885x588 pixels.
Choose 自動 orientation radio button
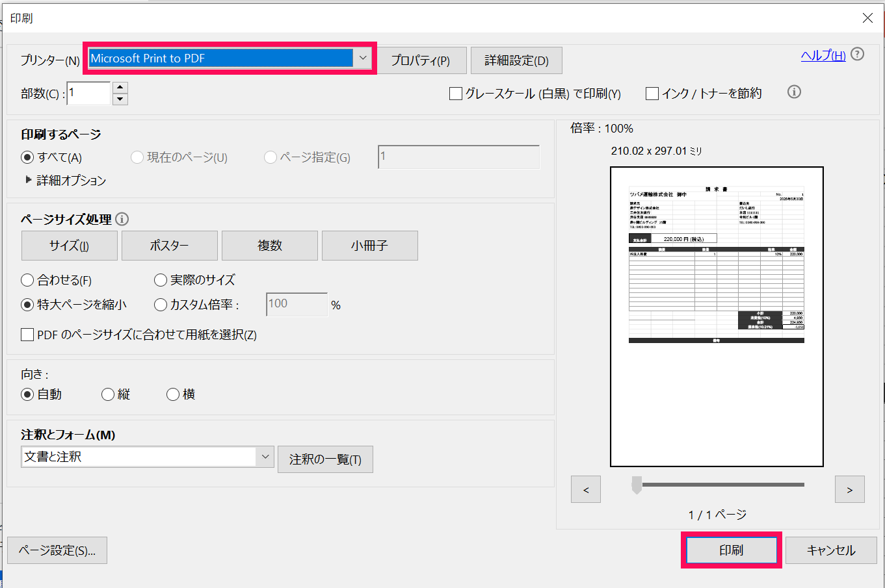coord(27,394)
